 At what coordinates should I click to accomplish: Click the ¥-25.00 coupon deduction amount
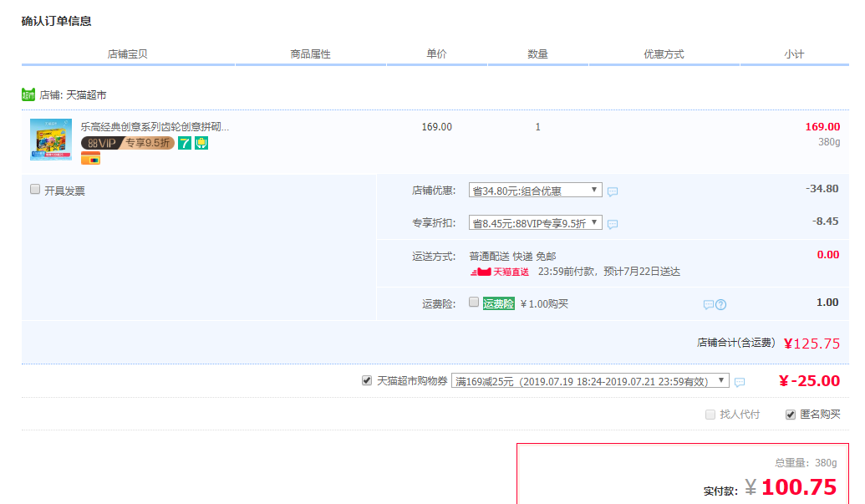[809, 381]
